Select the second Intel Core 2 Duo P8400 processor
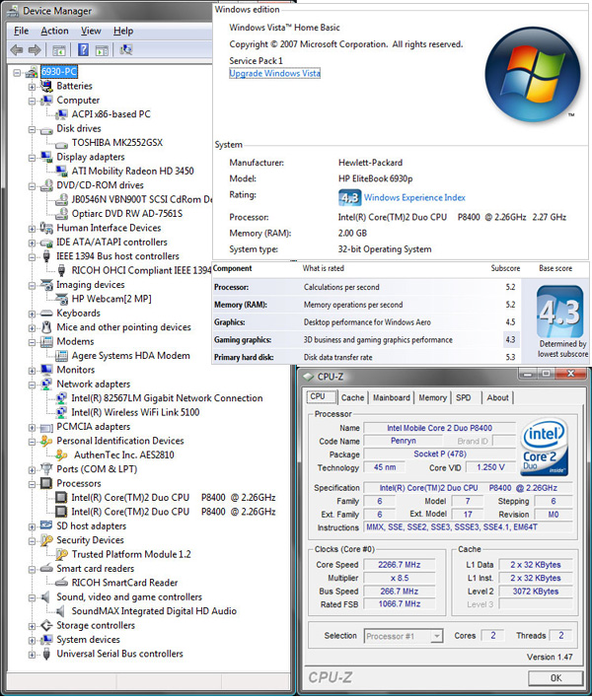 174,512
